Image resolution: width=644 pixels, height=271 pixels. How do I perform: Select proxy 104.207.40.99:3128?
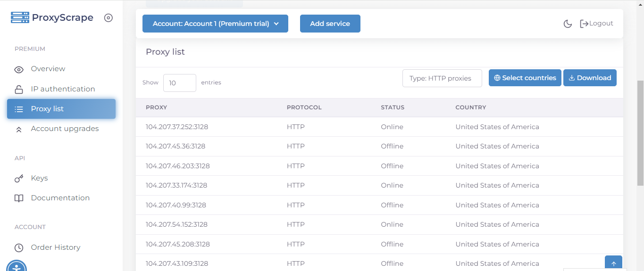[176, 205]
